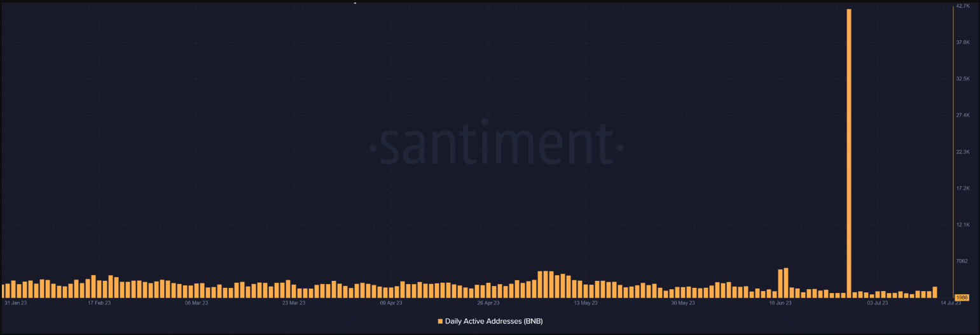Click the 32.5K y-axis label
This screenshot has width=980, height=335.
tap(962, 78)
